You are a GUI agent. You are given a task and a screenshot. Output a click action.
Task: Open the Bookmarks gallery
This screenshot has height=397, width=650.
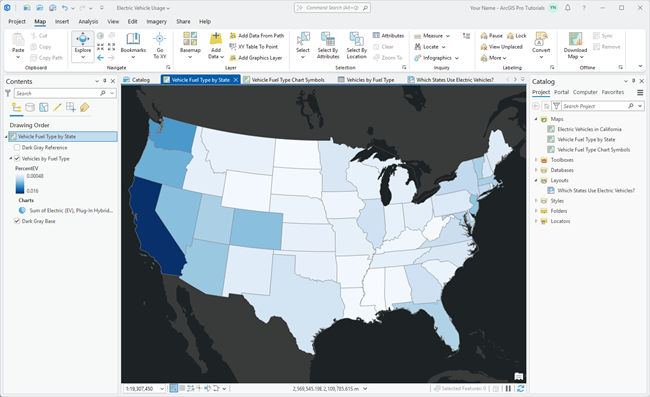pyautogui.click(x=133, y=46)
